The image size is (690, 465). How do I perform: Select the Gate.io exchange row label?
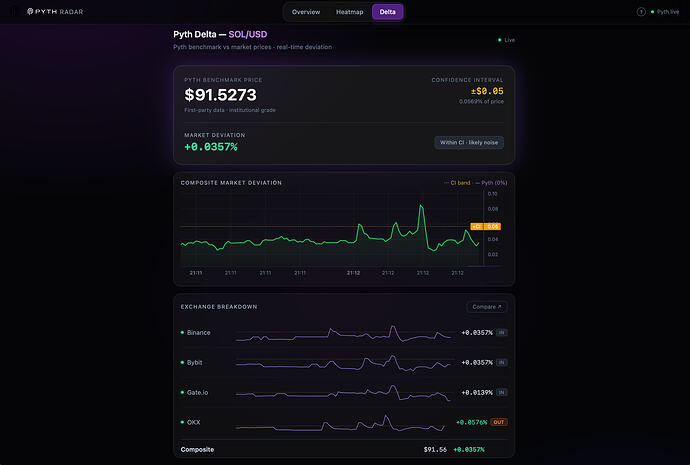pyautogui.click(x=198, y=392)
